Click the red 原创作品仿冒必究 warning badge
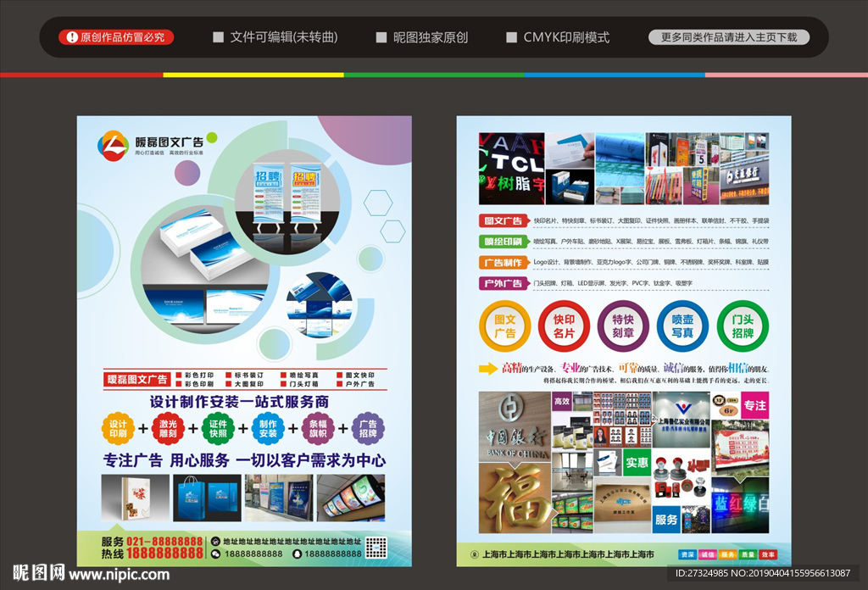 116,37
